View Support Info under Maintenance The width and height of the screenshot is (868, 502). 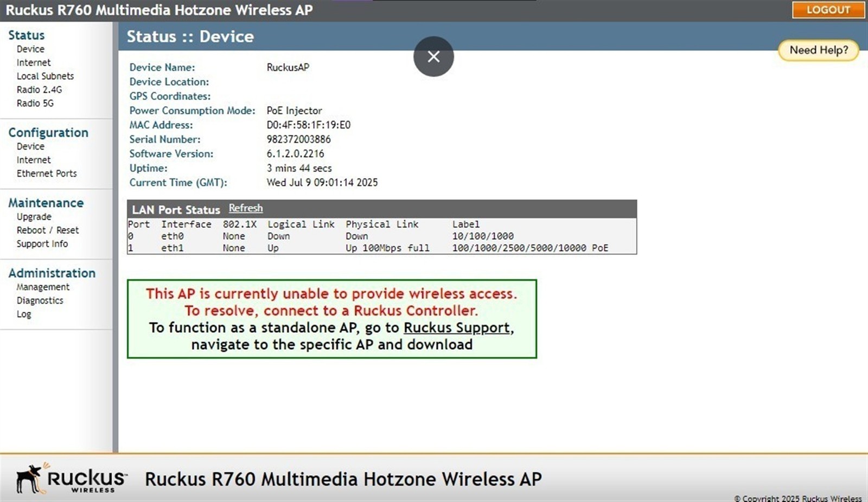(42, 243)
